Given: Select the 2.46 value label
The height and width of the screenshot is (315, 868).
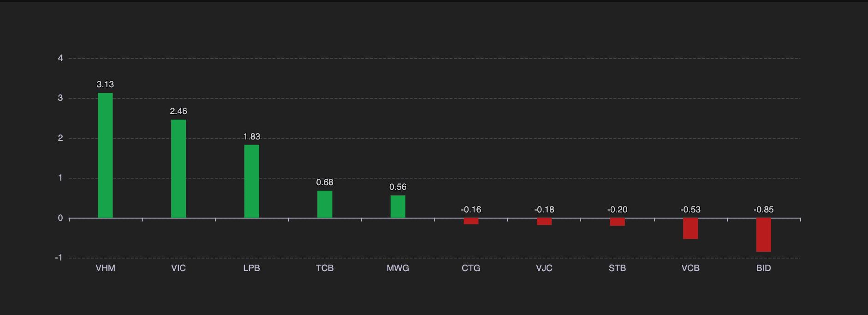Looking at the screenshot, I should tap(178, 111).
